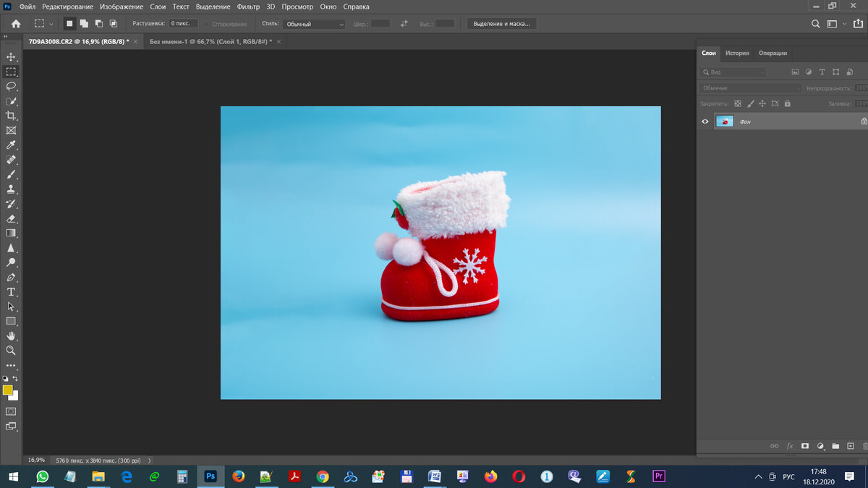
Task: Select the Frame tool
Action: (11, 130)
